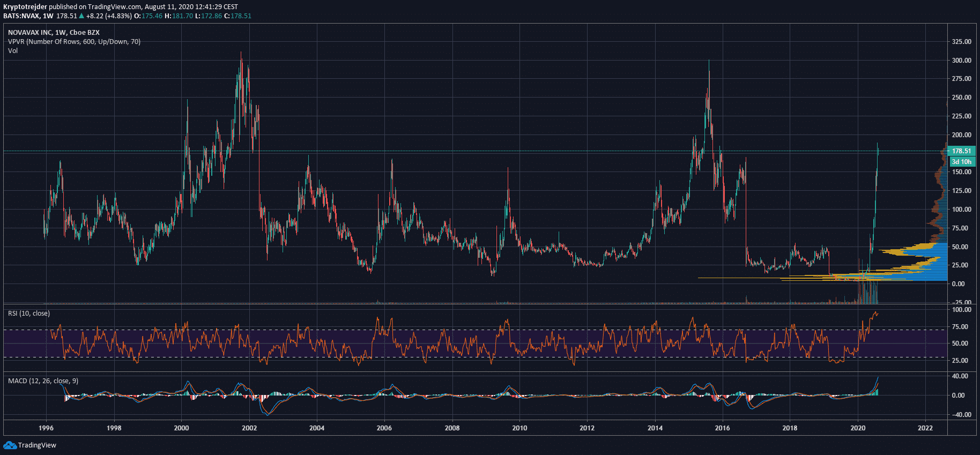Click the green up-arrow beside 178.51

81,16
